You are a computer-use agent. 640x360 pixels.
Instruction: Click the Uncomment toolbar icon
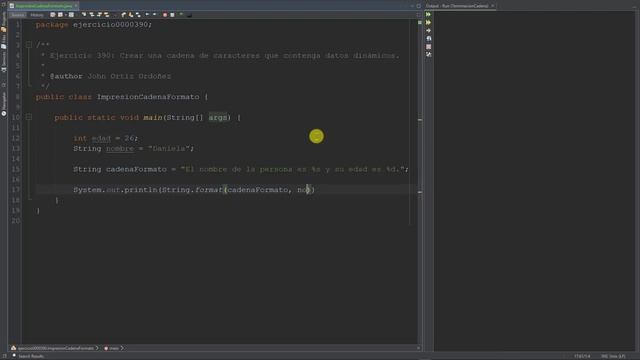pos(189,15)
